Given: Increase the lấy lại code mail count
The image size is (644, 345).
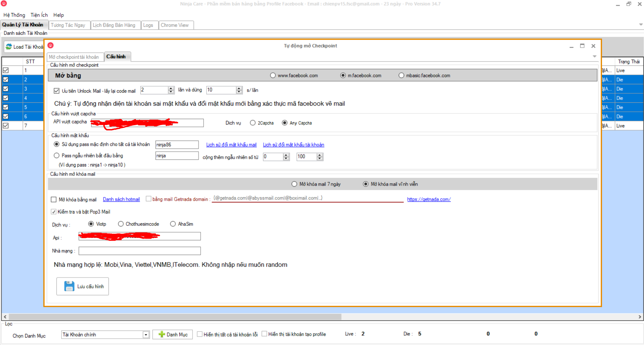Looking at the screenshot, I should click(x=171, y=88).
